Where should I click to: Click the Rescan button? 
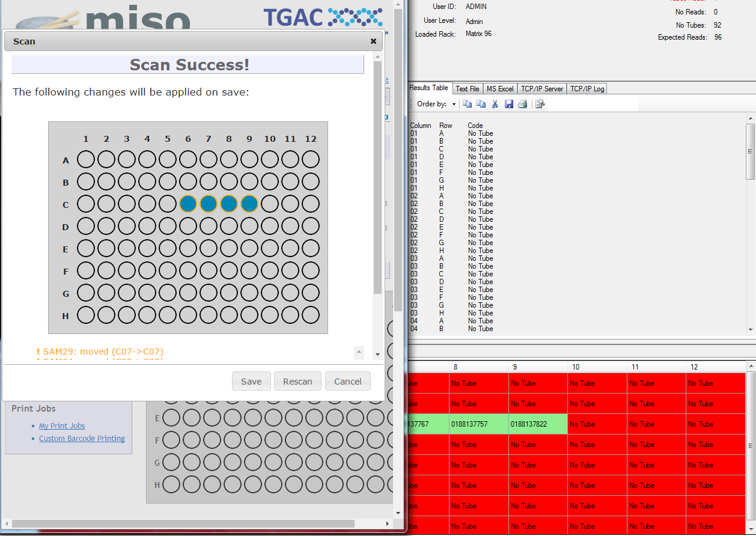pos(297,381)
